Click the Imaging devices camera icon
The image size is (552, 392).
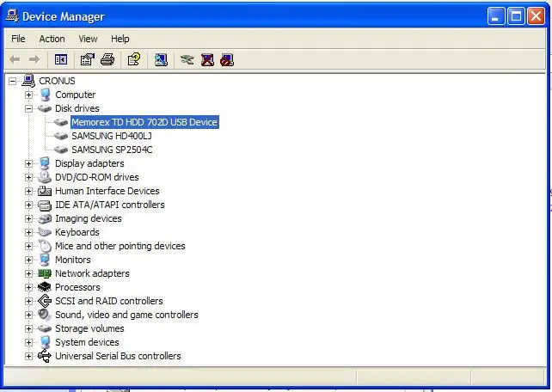coord(45,218)
